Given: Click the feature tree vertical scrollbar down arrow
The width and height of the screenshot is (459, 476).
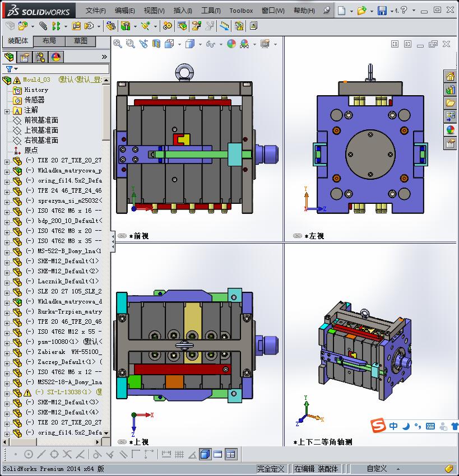Looking at the screenshot, I should coord(106,433).
